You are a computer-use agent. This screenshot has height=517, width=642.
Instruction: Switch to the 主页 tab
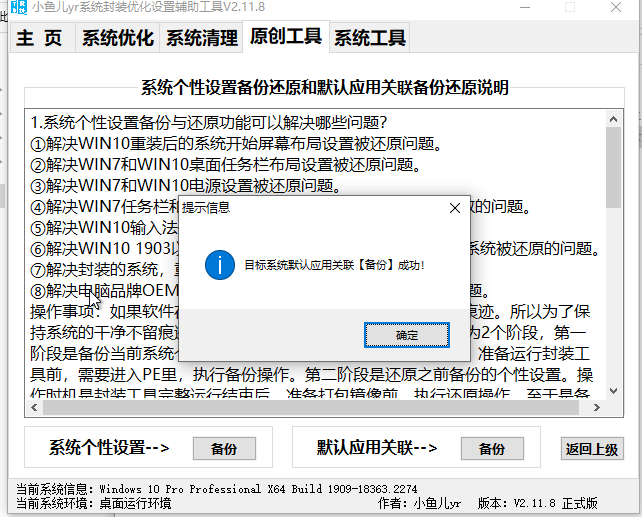(x=40, y=39)
